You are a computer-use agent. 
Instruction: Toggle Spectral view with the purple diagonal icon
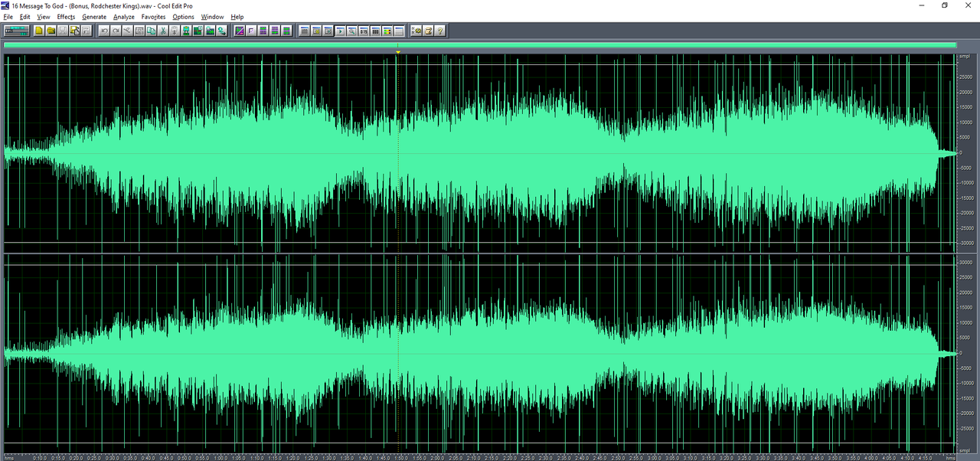coord(239,31)
